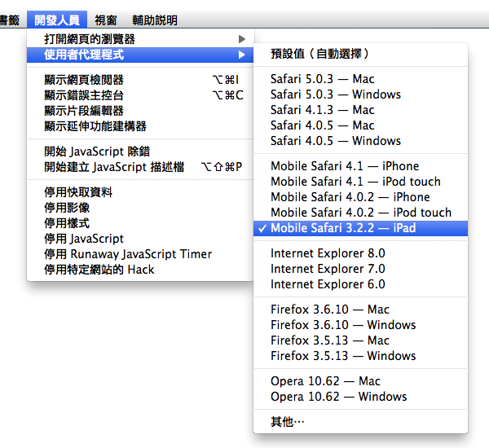Choose Safari 5.0.3 — Windows user agent
This screenshot has height=448, width=489.
336,94
